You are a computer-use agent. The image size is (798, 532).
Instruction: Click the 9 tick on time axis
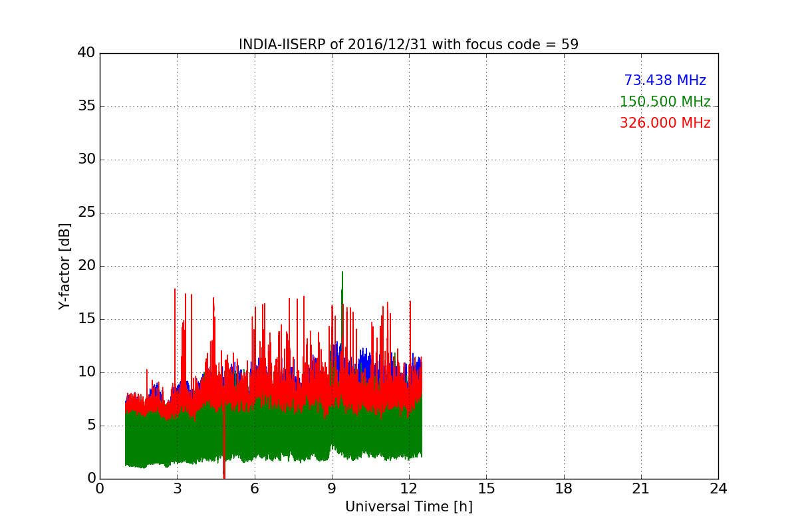click(x=332, y=489)
